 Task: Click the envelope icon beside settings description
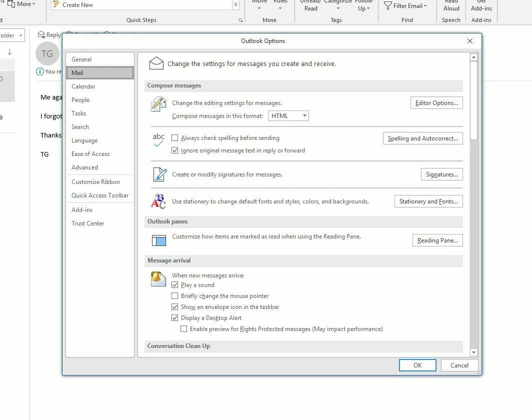[156, 63]
